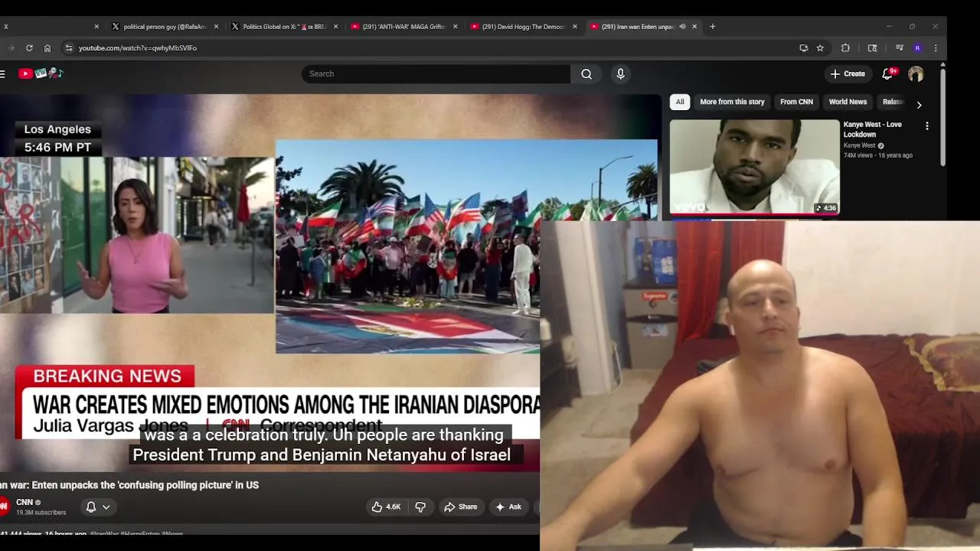The image size is (980, 551).
Task: Start voice search with the microphone
Action: point(621,73)
